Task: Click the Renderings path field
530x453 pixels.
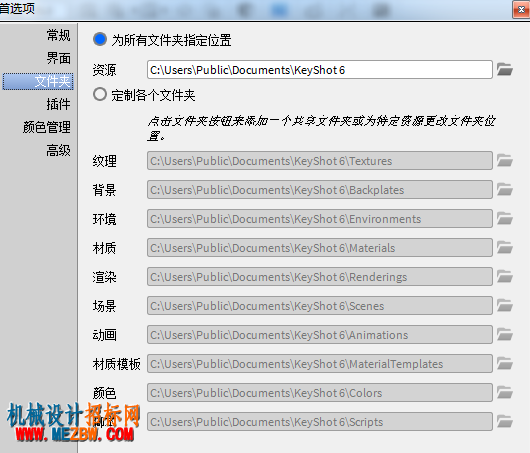Action: click(x=320, y=277)
